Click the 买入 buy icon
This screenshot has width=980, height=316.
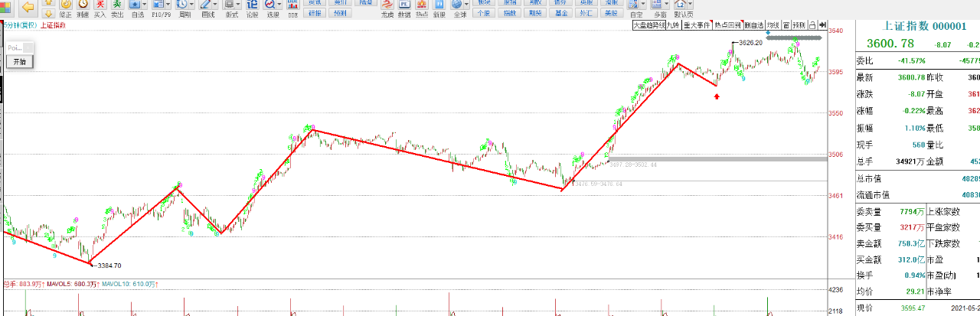100,5
